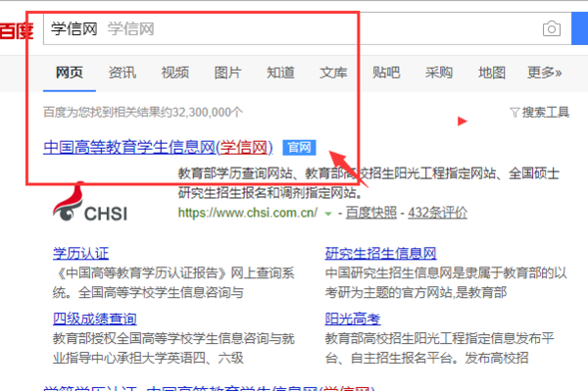588x391 pixels.
Task: Select the 采购 tab
Action: pyautogui.click(x=439, y=73)
